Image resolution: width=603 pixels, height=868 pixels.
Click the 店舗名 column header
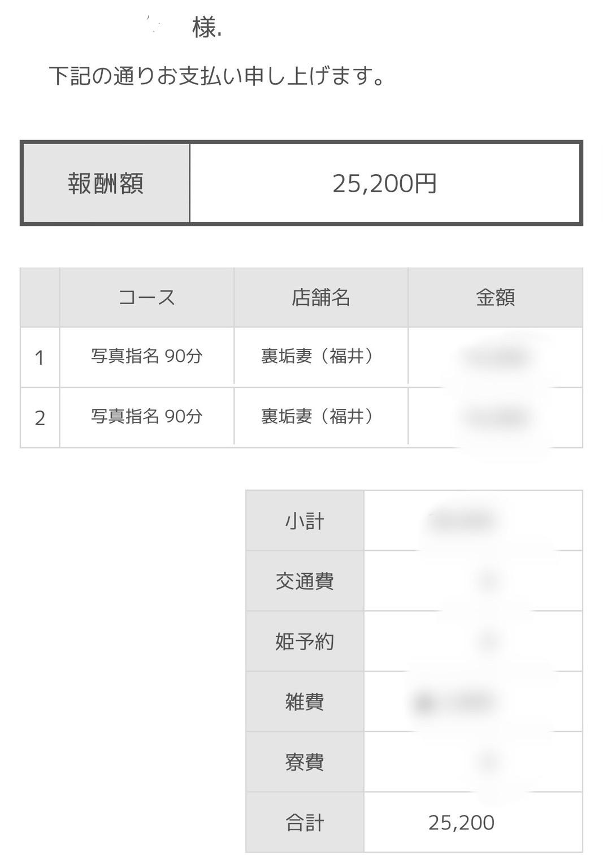tap(321, 297)
